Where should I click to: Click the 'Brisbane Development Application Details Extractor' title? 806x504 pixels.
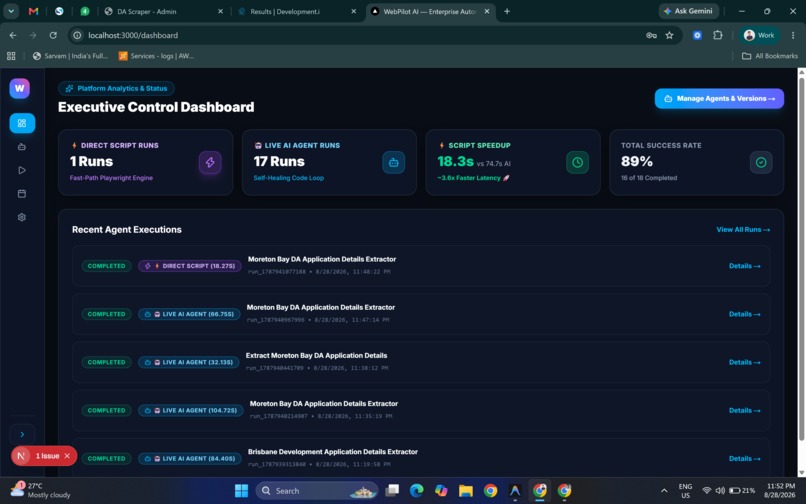tap(333, 452)
